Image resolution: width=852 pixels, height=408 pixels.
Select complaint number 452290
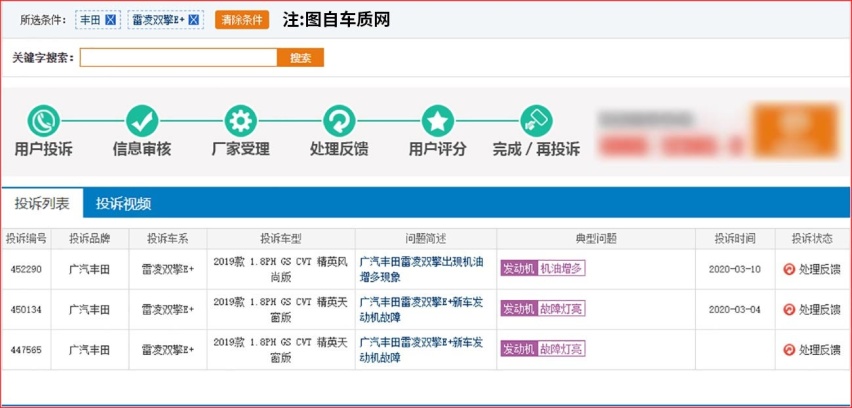point(26,269)
